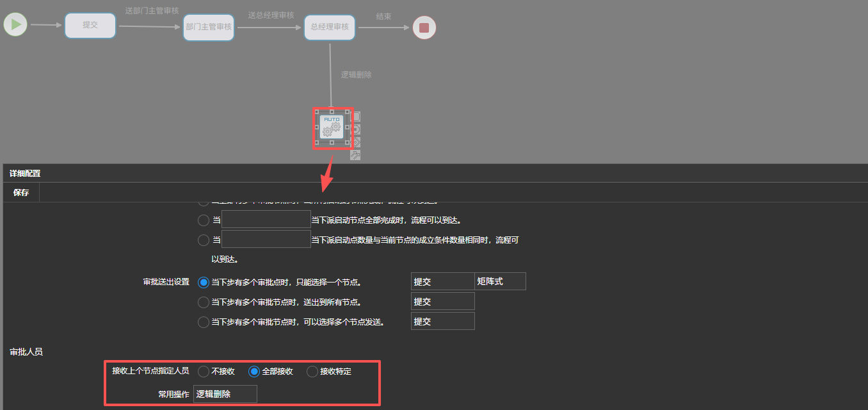Choose radio allowing multiple node selection
This screenshot has width=868, height=410.
[204, 322]
